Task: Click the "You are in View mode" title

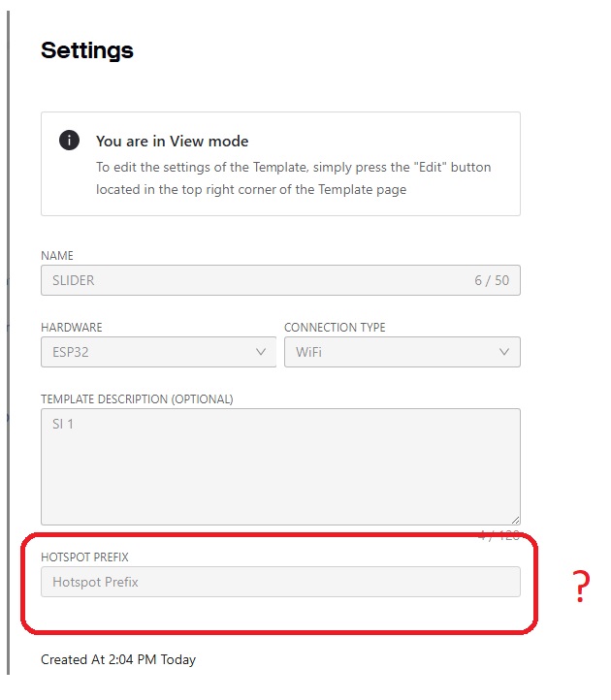Action: tap(173, 142)
